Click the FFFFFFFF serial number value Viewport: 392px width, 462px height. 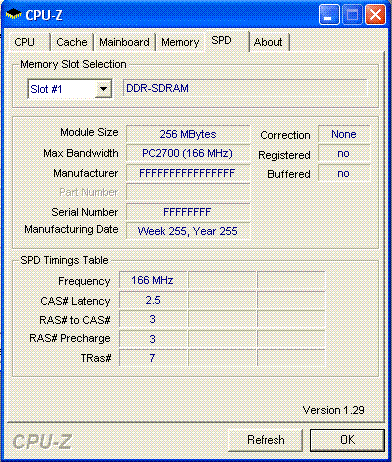point(188,212)
